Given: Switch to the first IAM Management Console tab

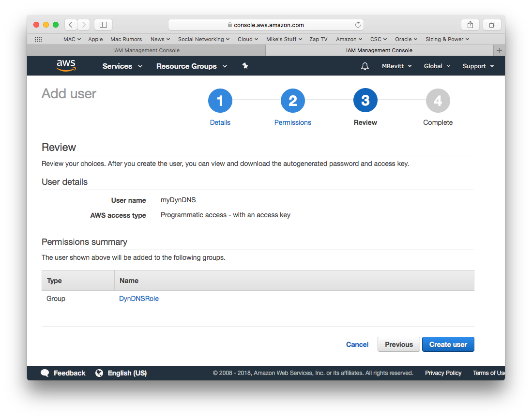Looking at the screenshot, I should 146,50.
